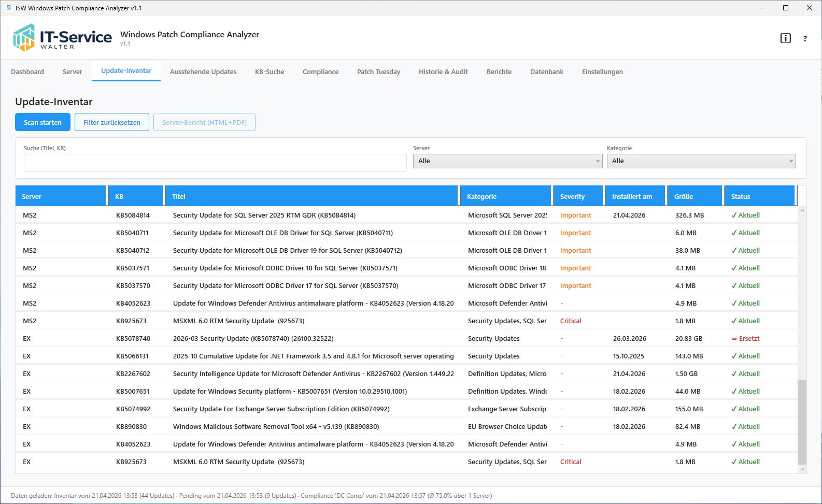
Task: Click the info icon in header
Action: 785,38
